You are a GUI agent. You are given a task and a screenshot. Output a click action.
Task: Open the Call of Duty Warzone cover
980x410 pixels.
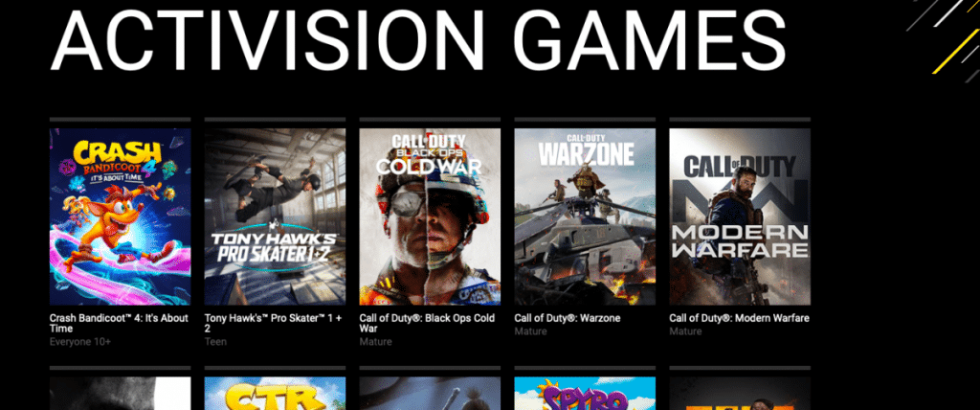pyautogui.click(x=585, y=216)
